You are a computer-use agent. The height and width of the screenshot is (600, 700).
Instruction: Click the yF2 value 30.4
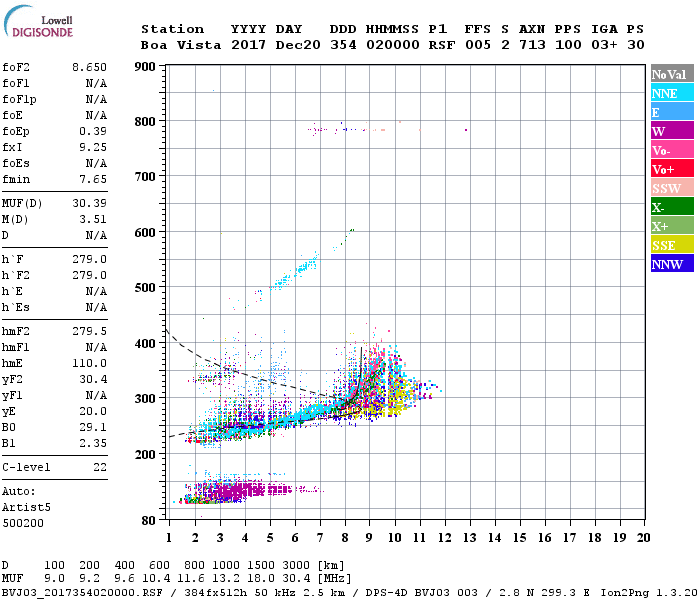93,379
